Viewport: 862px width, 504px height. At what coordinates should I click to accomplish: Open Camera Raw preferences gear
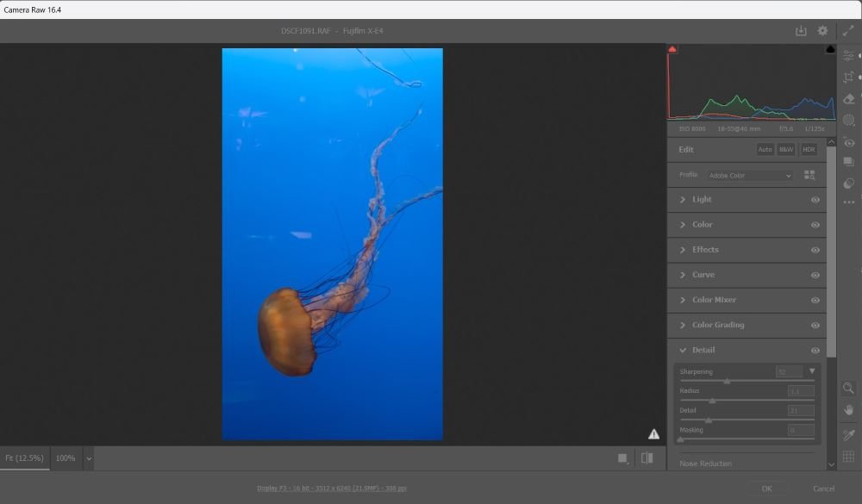822,31
